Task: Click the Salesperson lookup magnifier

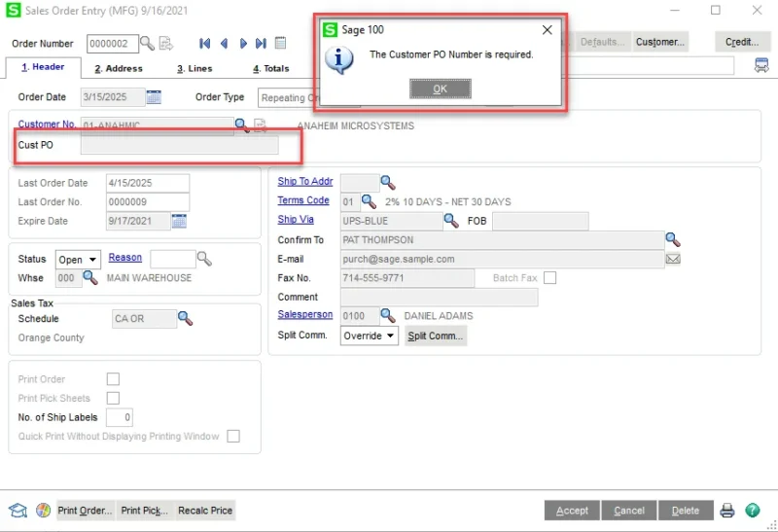Action: pos(387,315)
